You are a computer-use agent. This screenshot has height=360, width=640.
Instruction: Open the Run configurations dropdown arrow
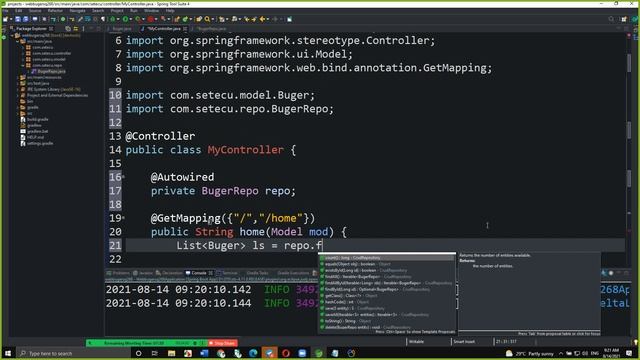[x=131, y=19]
